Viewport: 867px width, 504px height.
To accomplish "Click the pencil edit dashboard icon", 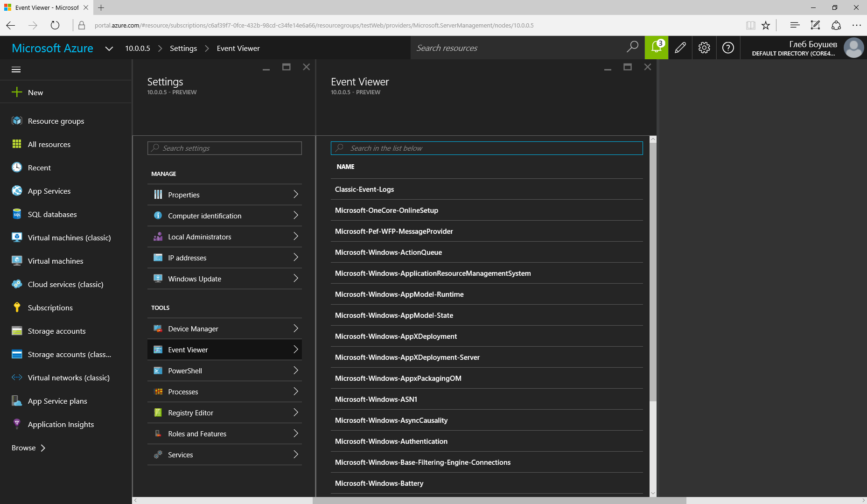I will tap(680, 48).
